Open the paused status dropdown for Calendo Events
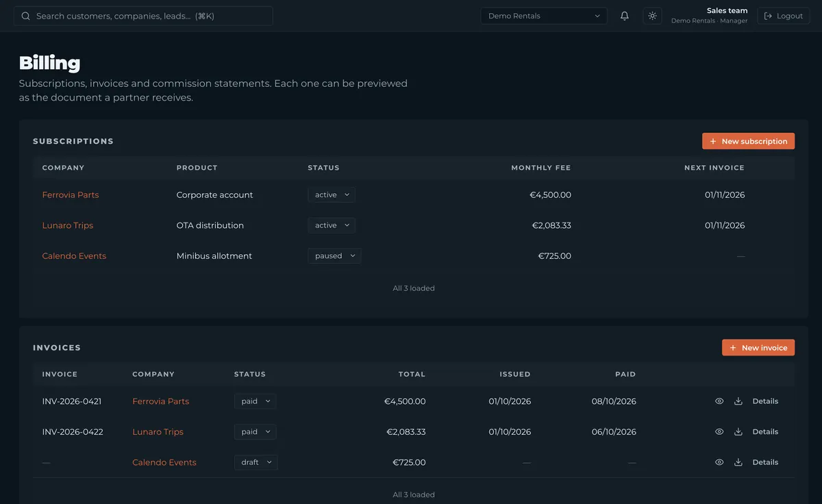This screenshot has height=504, width=822. [x=334, y=256]
